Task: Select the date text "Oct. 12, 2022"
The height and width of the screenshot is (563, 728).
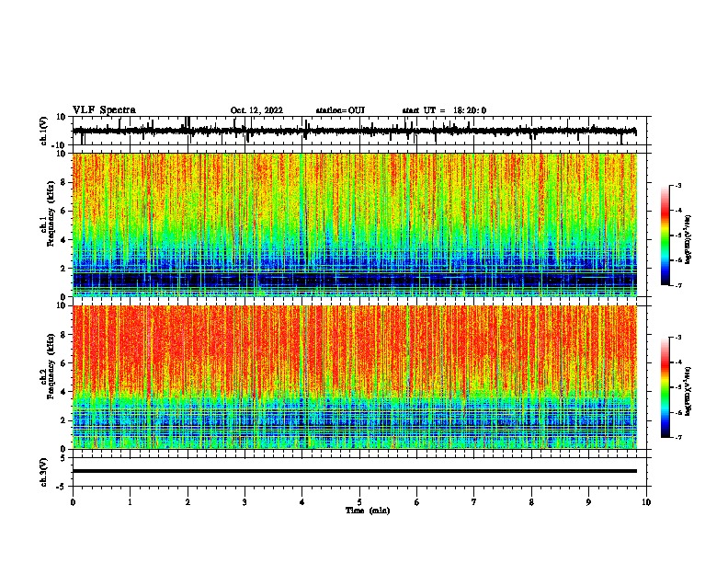Action: pyautogui.click(x=256, y=110)
